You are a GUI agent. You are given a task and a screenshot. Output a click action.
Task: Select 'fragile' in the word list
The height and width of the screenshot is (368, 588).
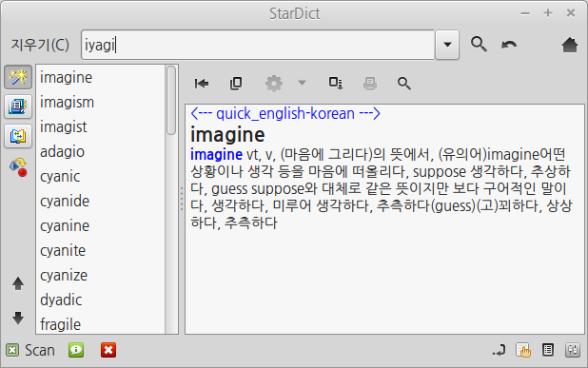point(101,324)
